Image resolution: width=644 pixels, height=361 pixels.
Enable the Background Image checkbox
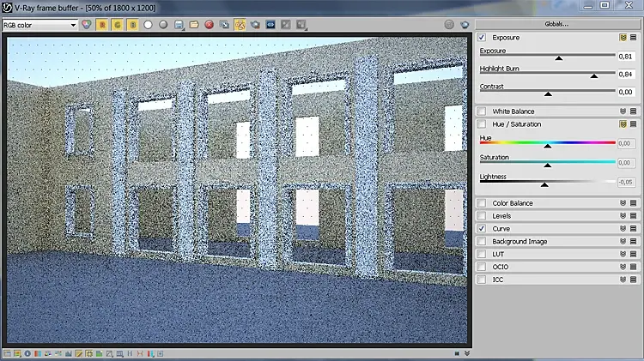click(482, 241)
